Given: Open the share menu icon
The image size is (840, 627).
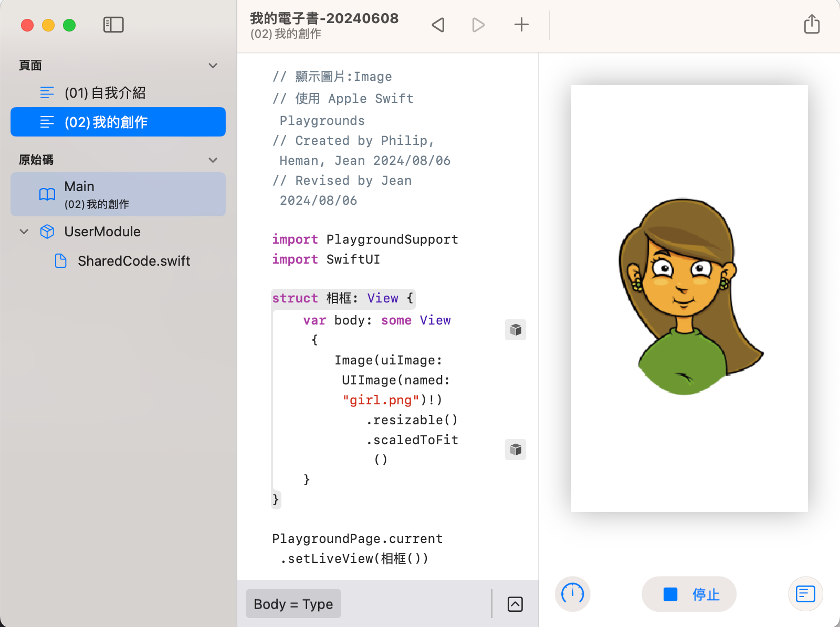Looking at the screenshot, I should click(x=812, y=24).
